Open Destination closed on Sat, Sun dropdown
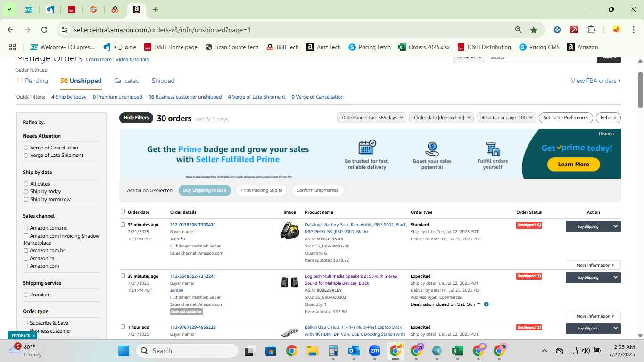 tap(446, 304)
